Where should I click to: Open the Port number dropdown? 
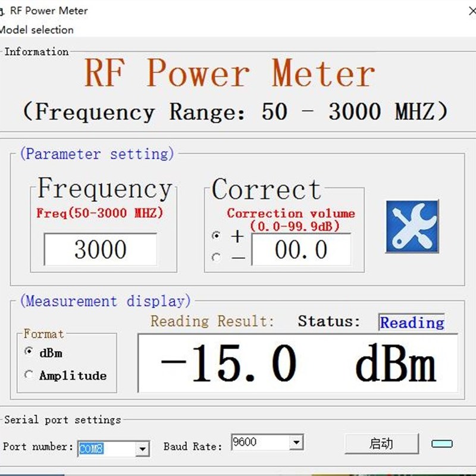143,449
